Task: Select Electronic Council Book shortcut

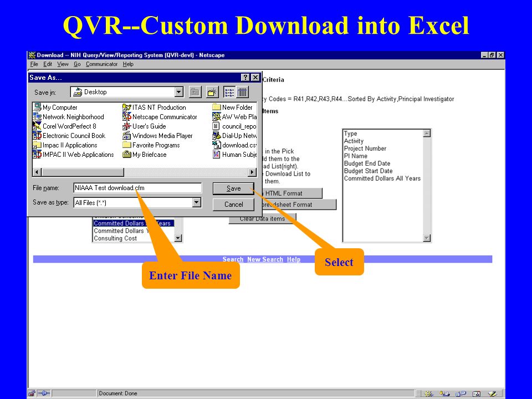Action: tap(69, 136)
